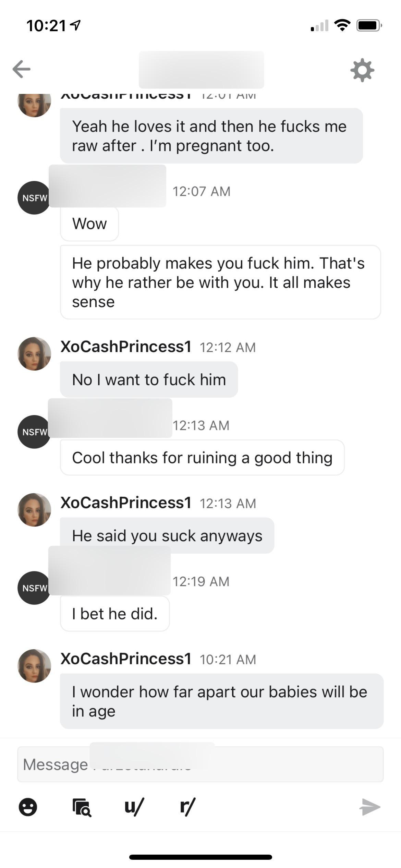Focus the Message input field
Viewport: 401px width, 868px height.
[200, 764]
